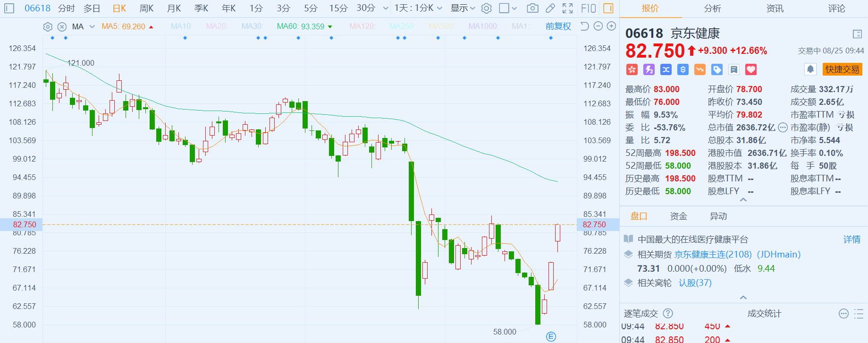
Task: Select the pencil drawing tool icon
Action: pos(550,8)
